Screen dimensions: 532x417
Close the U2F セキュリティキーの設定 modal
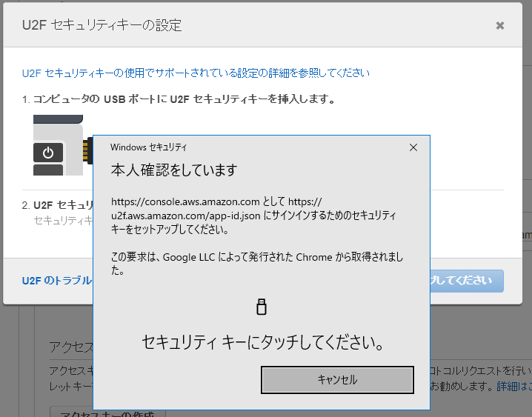coord(499,25)
